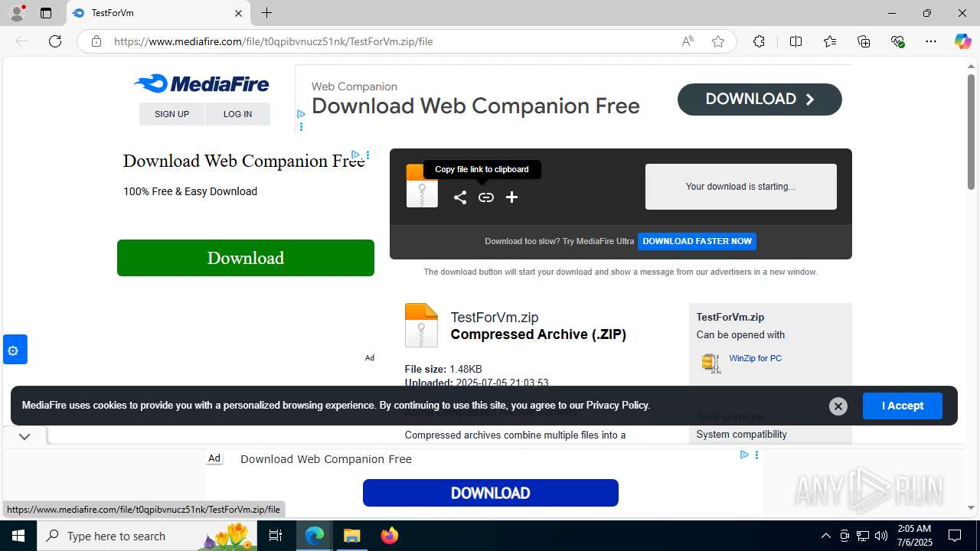Click DOWNLOAD FASTER NOW button
Screen dimensions: 980x551
697,241
